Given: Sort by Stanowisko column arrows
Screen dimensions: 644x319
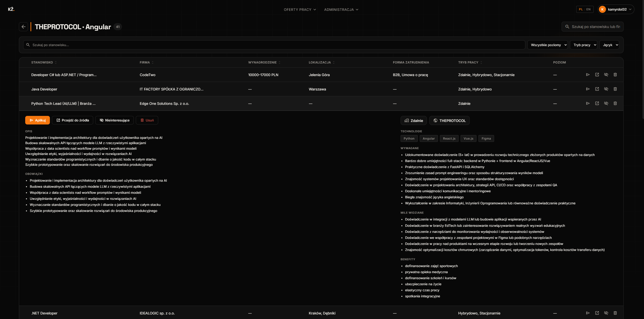Looking at the screenshot, I should point(56,62).
